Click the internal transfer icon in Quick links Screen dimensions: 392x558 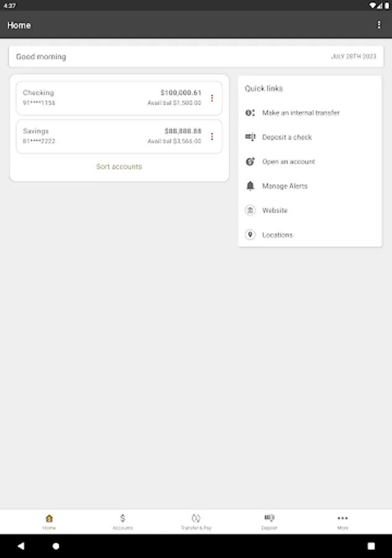pos(250,113)
